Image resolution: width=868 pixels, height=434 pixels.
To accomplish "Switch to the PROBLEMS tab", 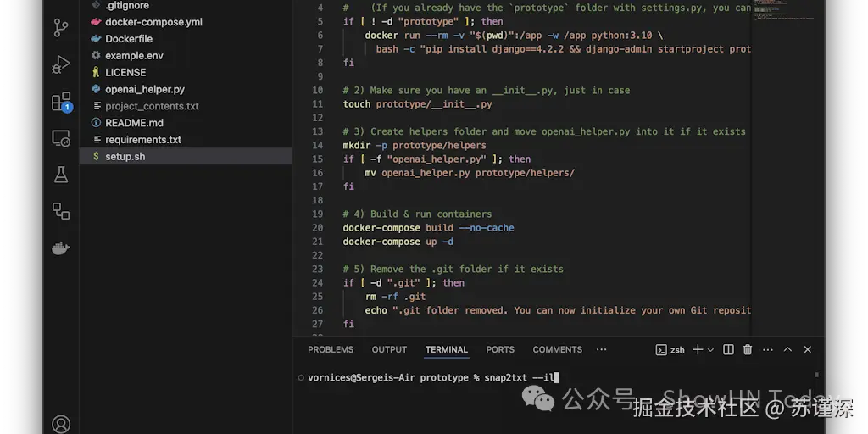I will pyautogui.click(x=331, y=350).
